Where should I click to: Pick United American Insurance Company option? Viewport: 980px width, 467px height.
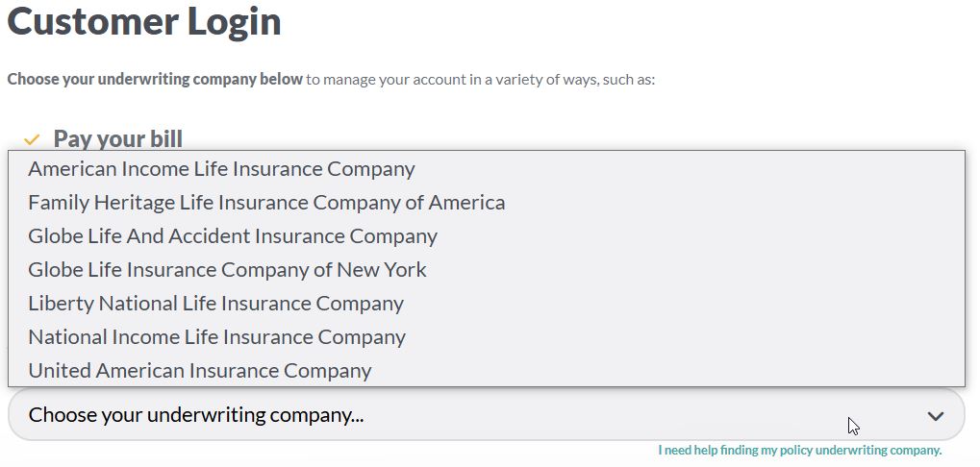point(200,371)
